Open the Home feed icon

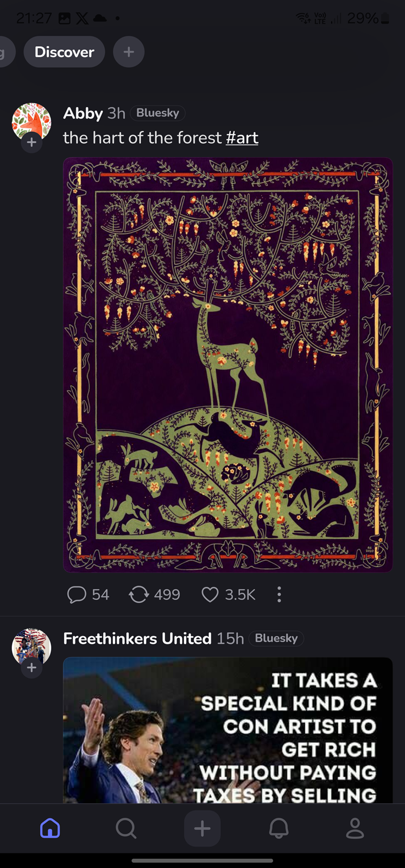tap(50, 828)
